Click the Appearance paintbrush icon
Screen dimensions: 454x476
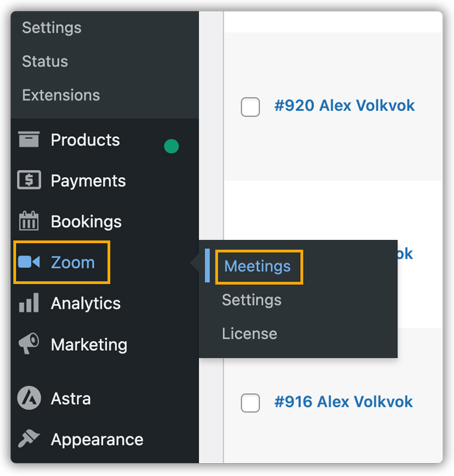pos(29,439)
